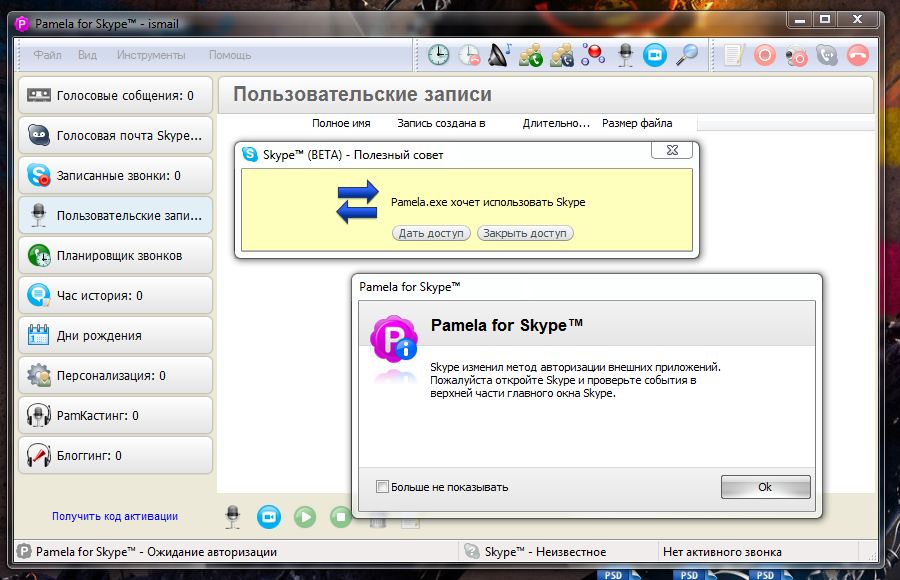Click the "Закрыть доступ" button
This screenshot has width=900, height=580.
coord(525,233)
